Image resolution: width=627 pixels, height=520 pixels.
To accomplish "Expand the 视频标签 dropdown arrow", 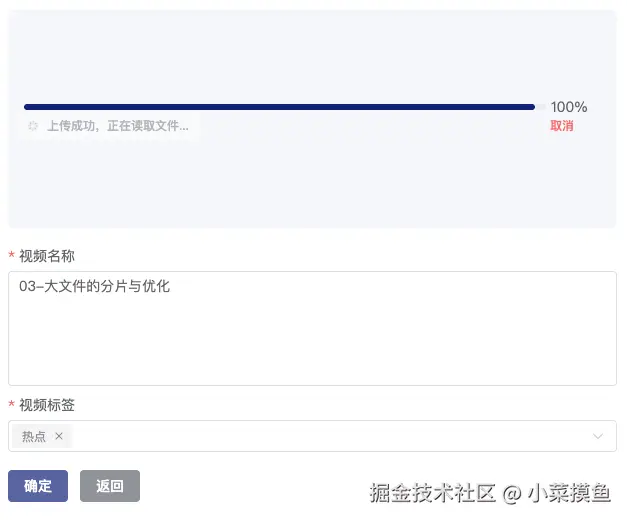I will click(598, 436).
